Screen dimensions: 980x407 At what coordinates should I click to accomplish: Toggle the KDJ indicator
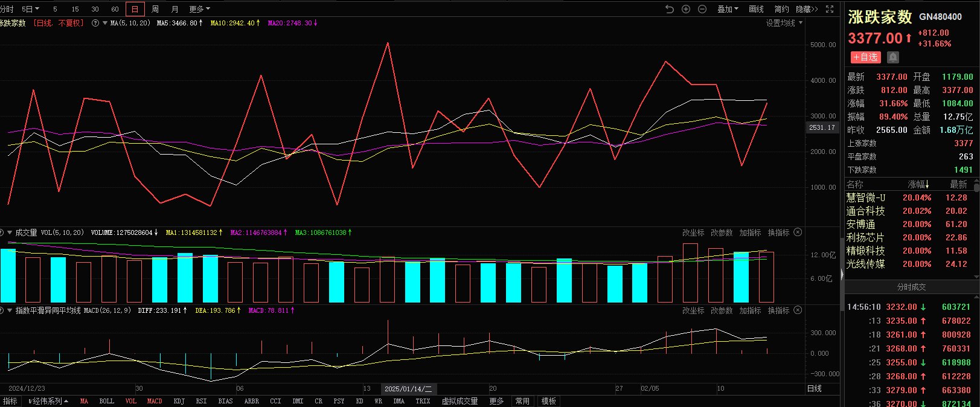coord(179,401)
